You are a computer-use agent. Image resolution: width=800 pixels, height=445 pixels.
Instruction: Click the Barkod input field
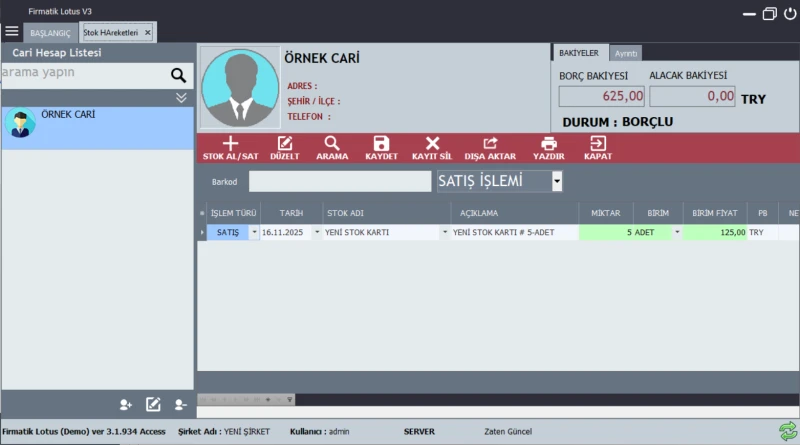(340, 182)
